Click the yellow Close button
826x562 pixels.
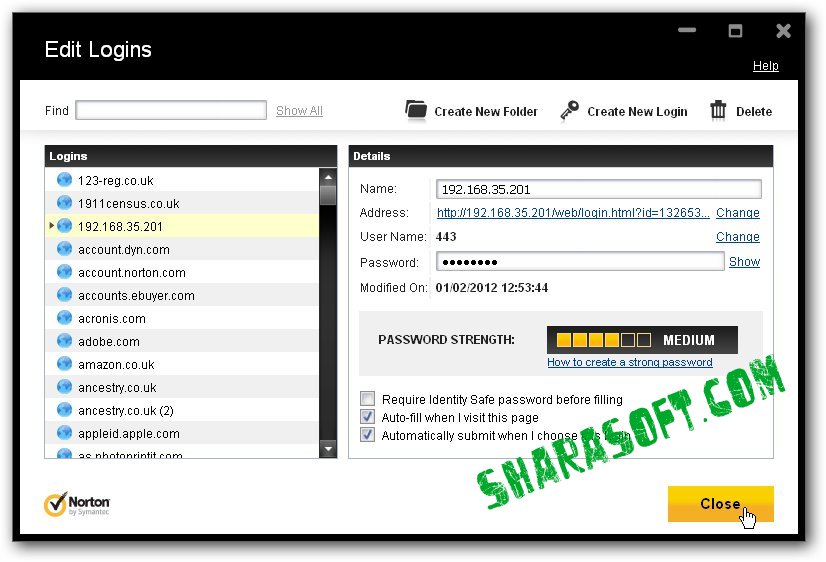coord(720,504)
